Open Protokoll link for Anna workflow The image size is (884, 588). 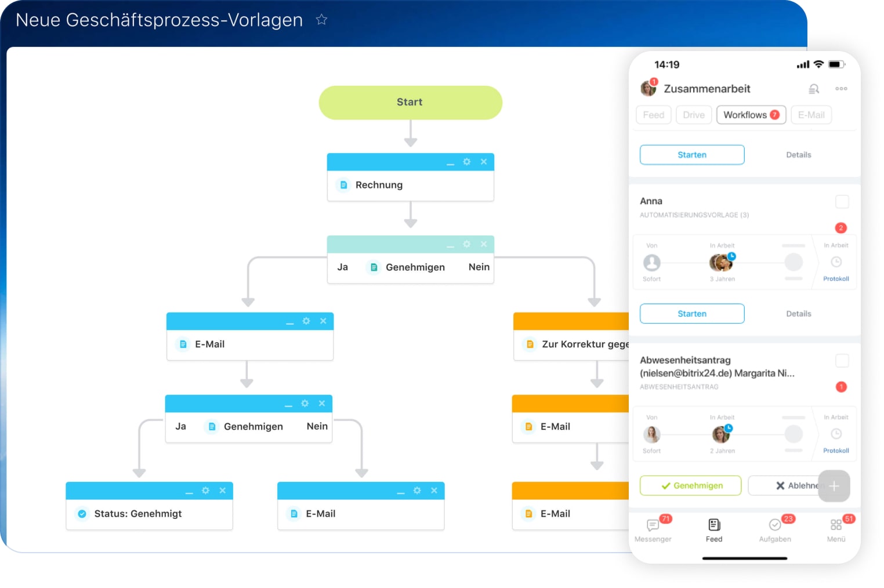point(836,278)
